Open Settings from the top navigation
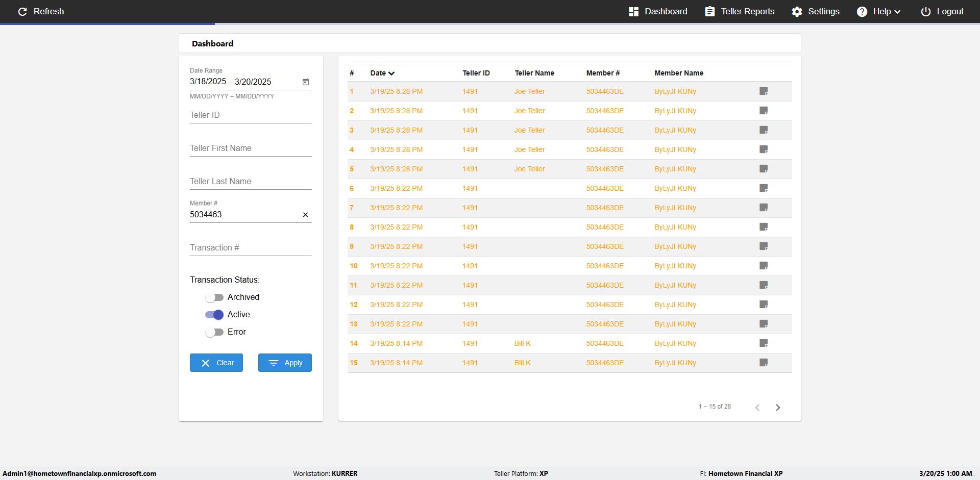Screen dimensions: 980x480 tap(815, 11)
